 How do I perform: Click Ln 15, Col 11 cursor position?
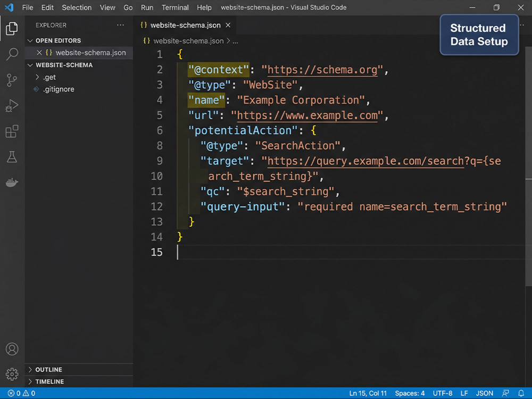(368, 393)
